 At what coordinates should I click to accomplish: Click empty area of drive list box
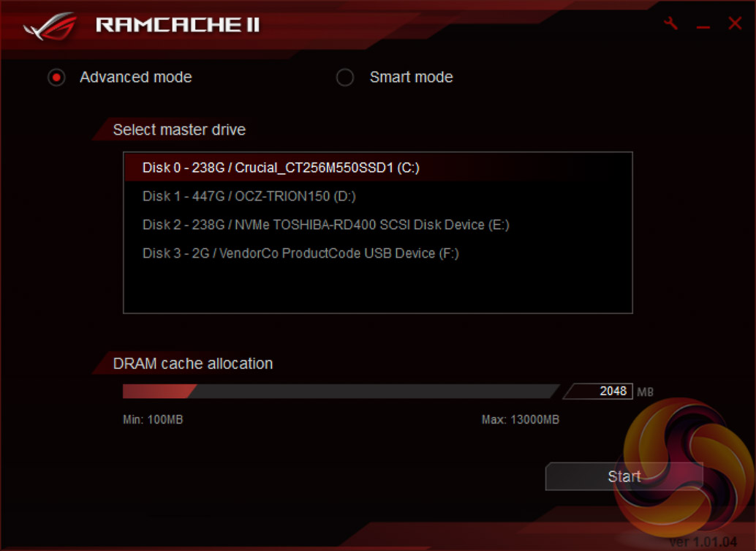[x=378, y=290]
